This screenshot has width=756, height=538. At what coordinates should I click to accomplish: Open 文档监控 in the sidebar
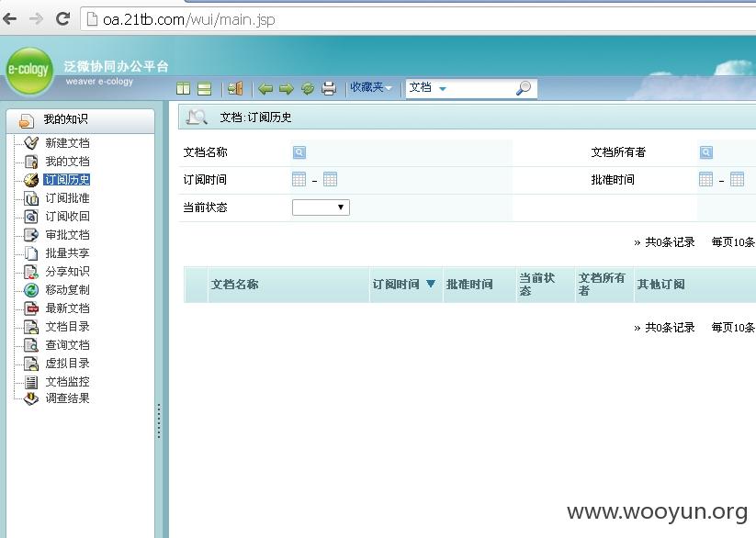[x=67, y=382]
